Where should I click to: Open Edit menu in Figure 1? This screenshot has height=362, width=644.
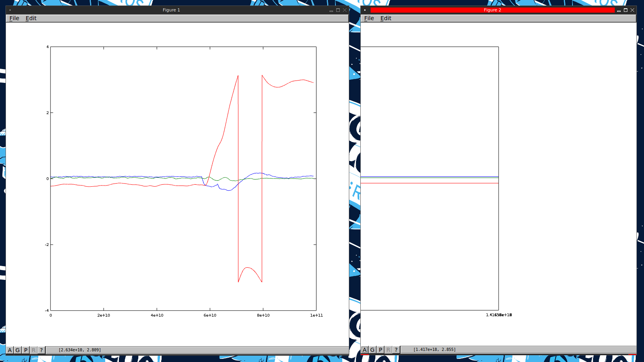click(x=31, y=18)
